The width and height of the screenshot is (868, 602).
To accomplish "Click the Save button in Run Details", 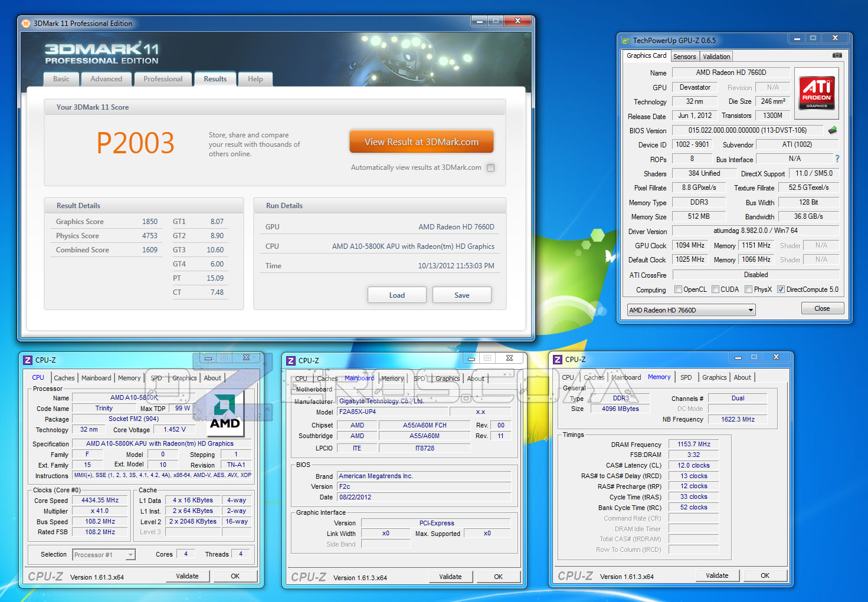I will tap(461, 295).
